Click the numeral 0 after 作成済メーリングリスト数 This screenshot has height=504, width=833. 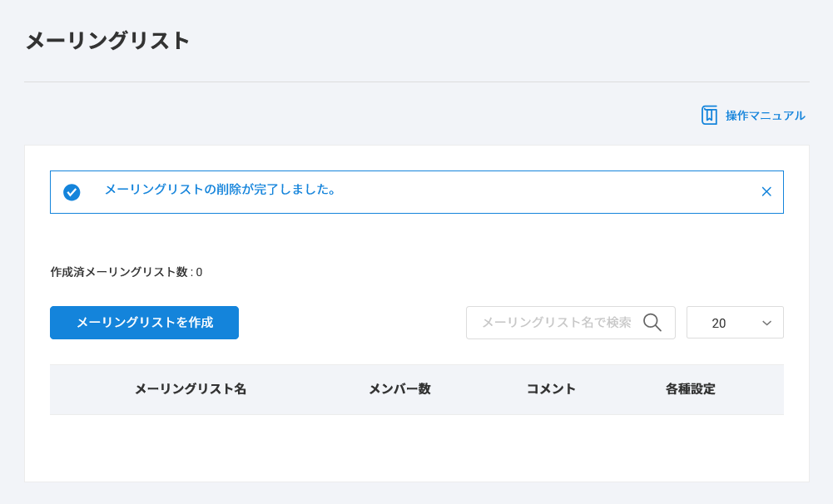click(x=199, y=272)
